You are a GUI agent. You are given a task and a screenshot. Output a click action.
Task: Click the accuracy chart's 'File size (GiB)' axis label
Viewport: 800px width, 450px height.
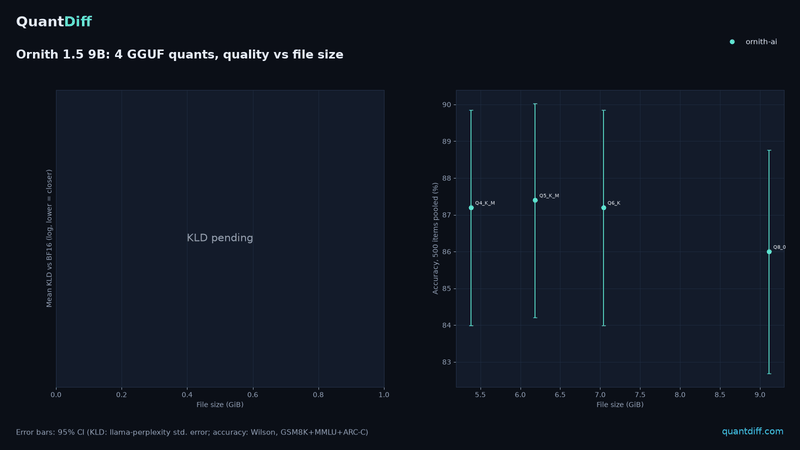(x=620, y=405)
